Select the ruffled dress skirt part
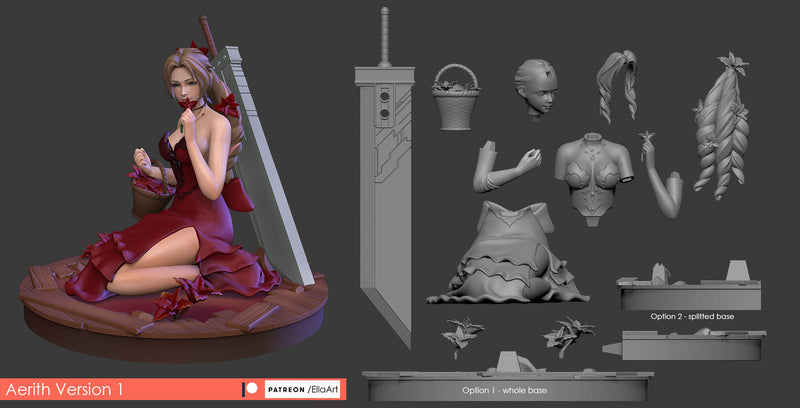Screen dimensions: 800x408 (508, 252)
